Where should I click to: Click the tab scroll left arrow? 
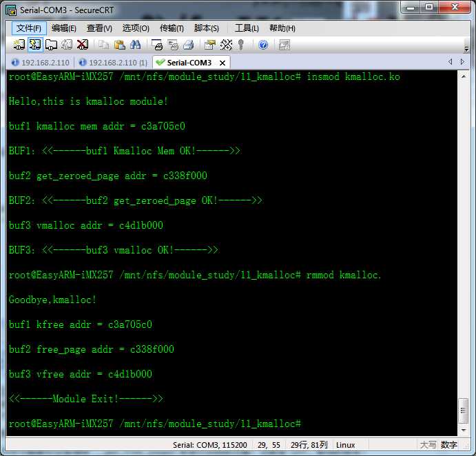450,62
